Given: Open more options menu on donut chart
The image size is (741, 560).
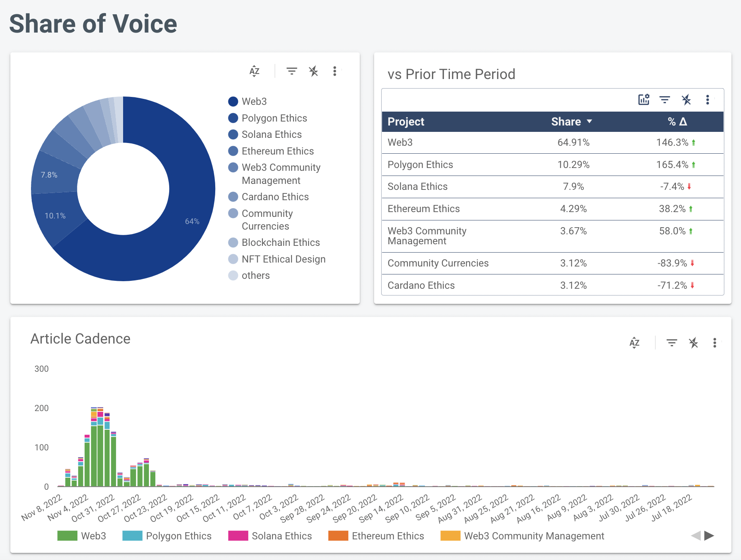Looking at the screenshot, I should click(335, 71).
